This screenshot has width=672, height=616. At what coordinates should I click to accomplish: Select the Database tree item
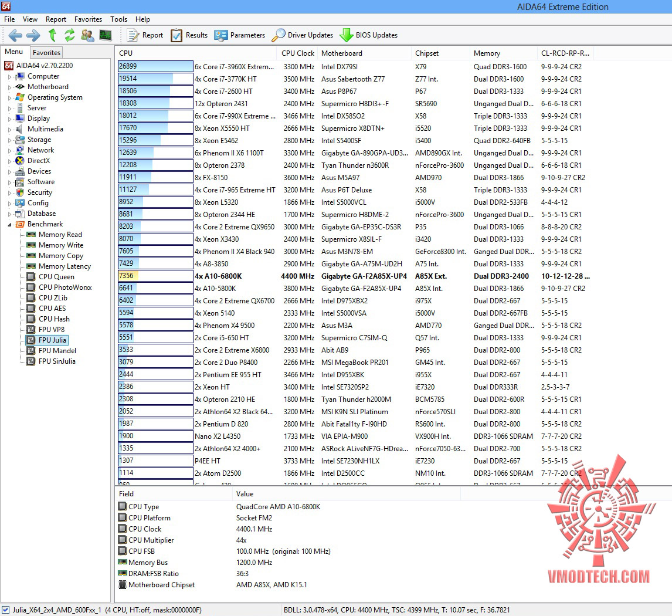coord(41,214)
